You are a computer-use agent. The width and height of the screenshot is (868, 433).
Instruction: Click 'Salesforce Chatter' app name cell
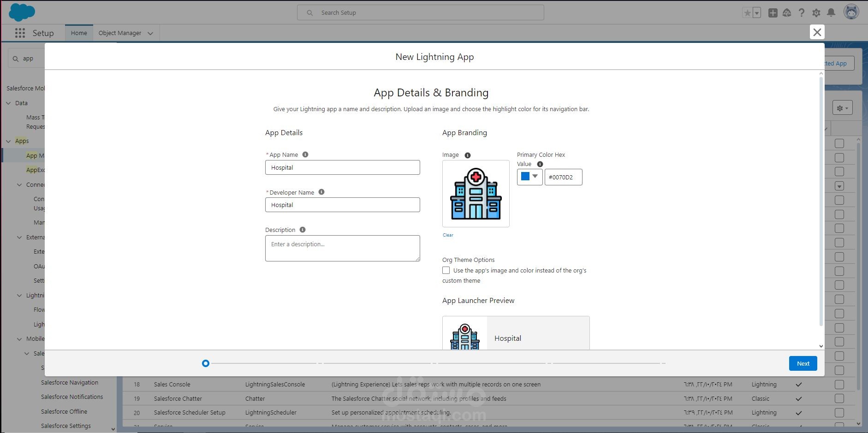tap(178, 398)
